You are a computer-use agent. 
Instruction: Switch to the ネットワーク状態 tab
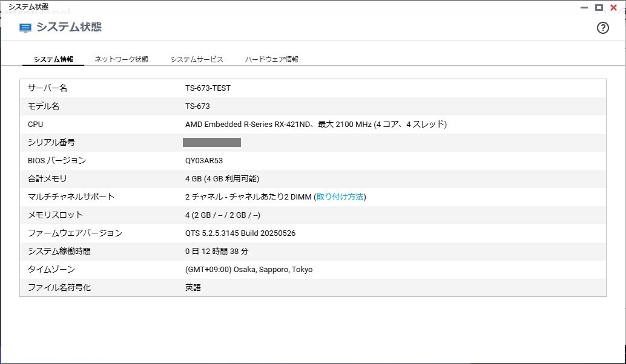pyautogui.click(x=121, y=59)
